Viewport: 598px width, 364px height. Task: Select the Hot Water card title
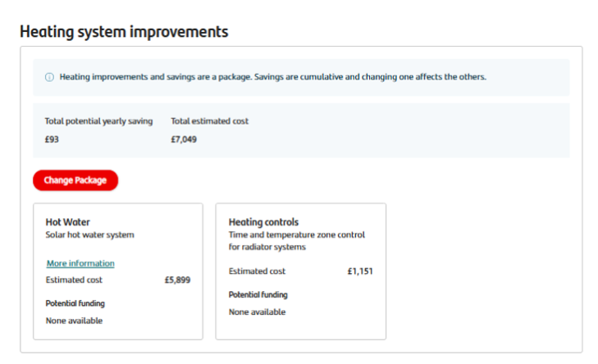coord(67,221)
